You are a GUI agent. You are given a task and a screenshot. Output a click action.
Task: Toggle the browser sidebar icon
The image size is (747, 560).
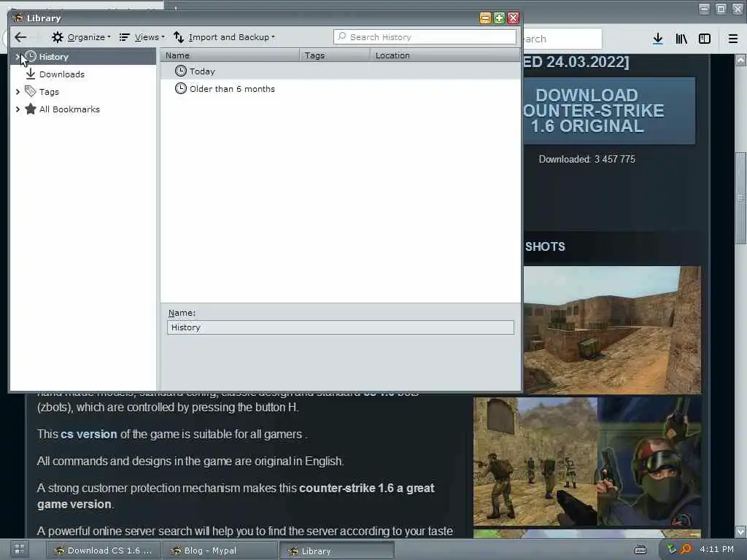click(705, 39)
